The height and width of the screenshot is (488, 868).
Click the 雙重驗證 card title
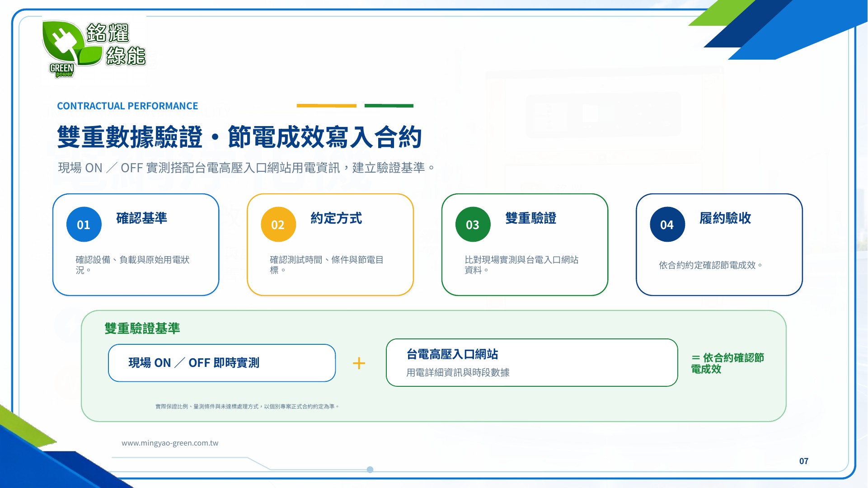(530, 218)
